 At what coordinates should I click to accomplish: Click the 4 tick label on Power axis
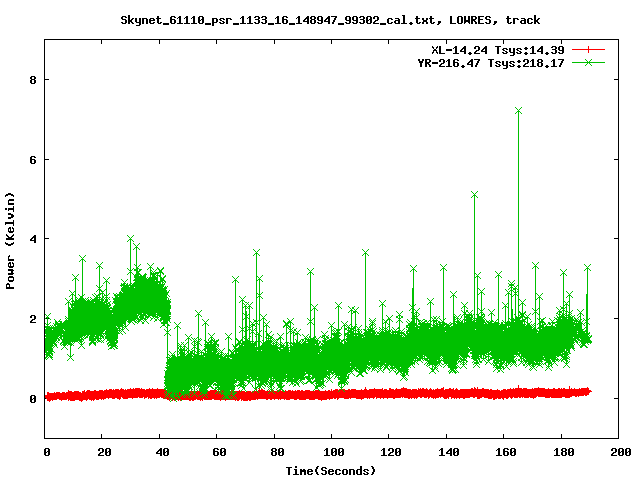coord(33,239)
